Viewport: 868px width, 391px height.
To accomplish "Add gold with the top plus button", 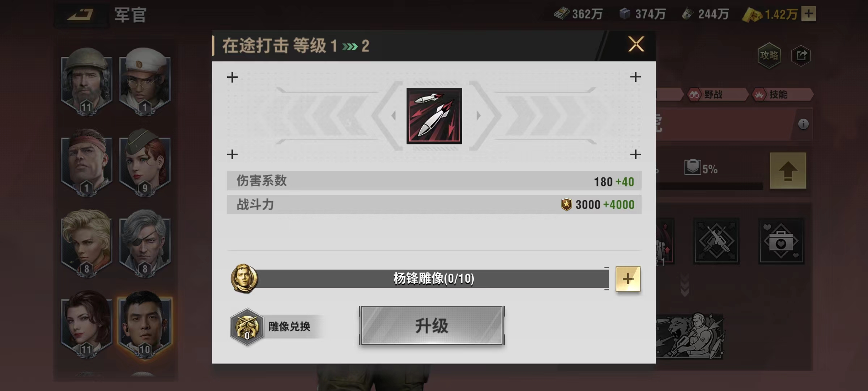I will [809, 14].
